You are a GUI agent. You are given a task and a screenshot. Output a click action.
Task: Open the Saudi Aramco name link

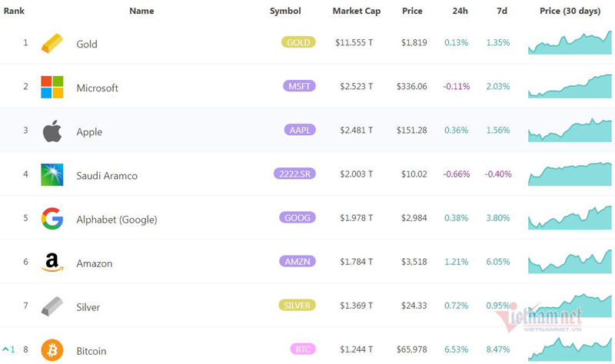tap(107, 176)
